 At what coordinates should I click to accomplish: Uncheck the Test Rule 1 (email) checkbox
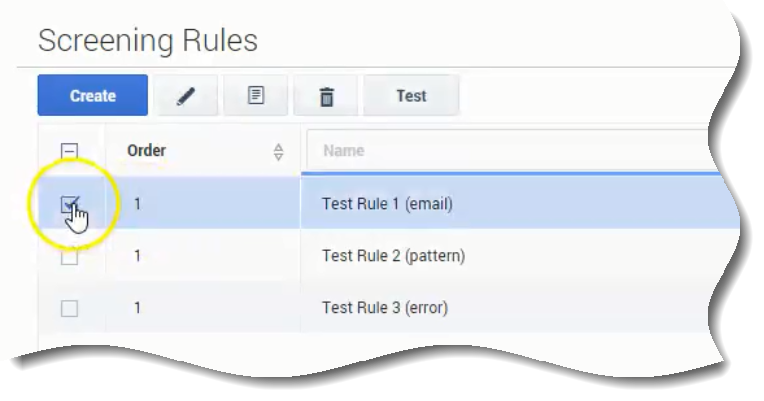coord(70,204)
